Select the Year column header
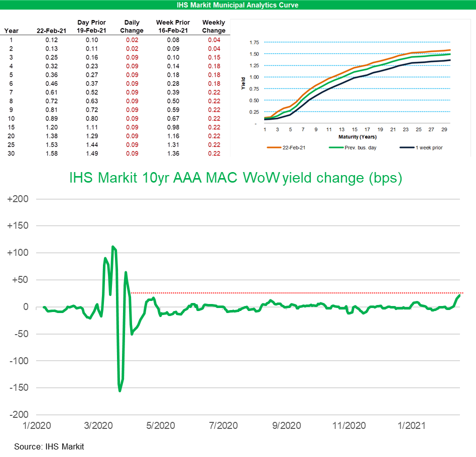476x457 pixels. 12,30
